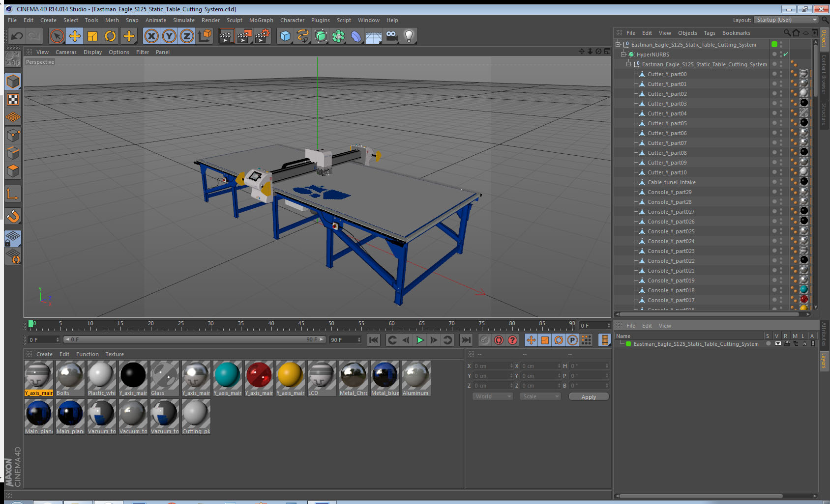Toggle X axis lock
The width and height of the screenshot is (830, 504).
coord(151,36)
